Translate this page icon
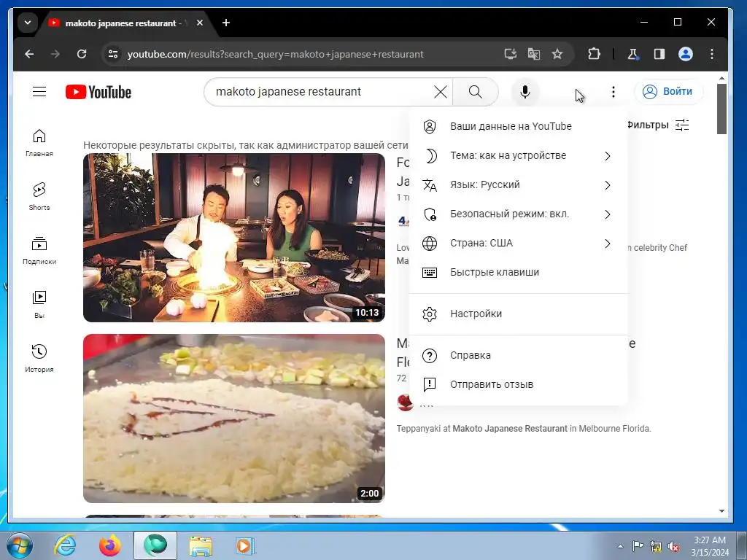 pyautogui.click(x=533, y=54)
